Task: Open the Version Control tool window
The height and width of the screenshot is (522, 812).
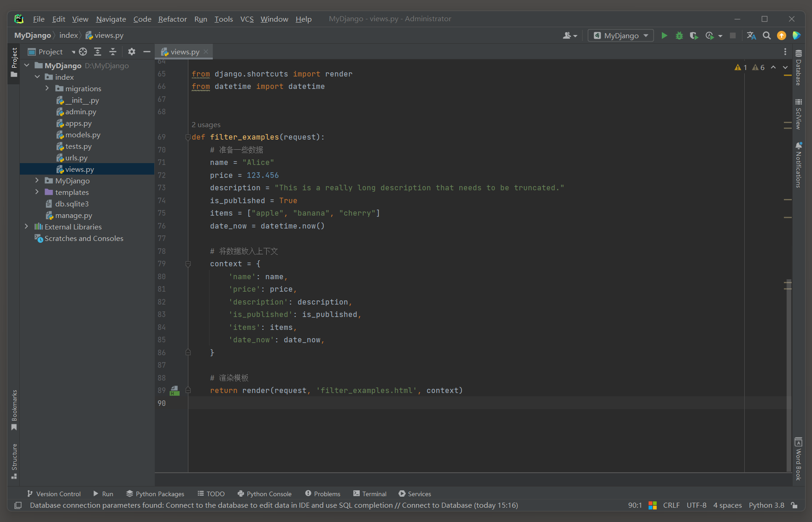Action: pyautogui.click(x=54, y=494)
